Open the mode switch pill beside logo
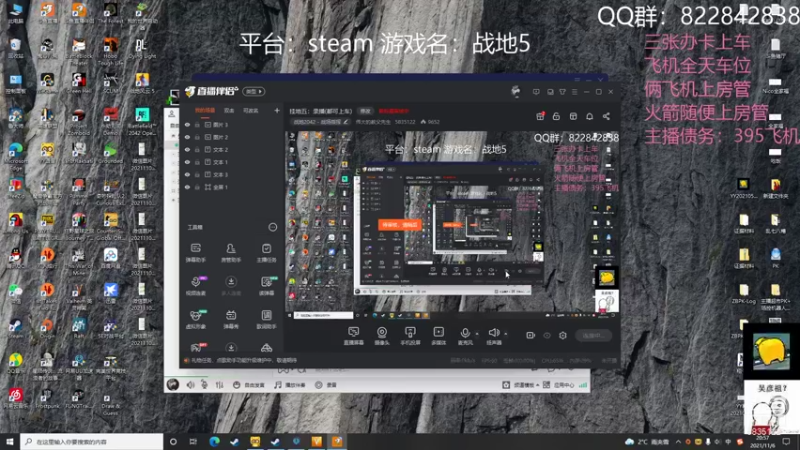800x450 pixels. click(254, 91)
